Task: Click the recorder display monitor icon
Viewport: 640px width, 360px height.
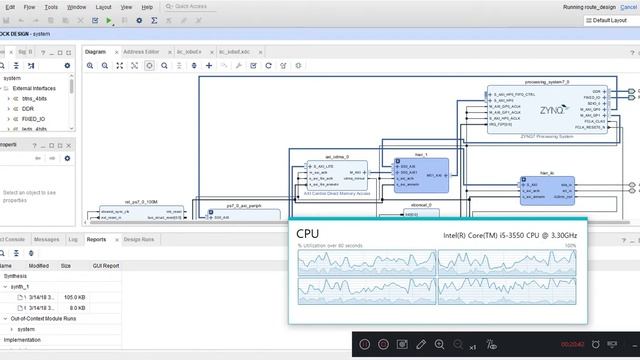Action: 612,344
